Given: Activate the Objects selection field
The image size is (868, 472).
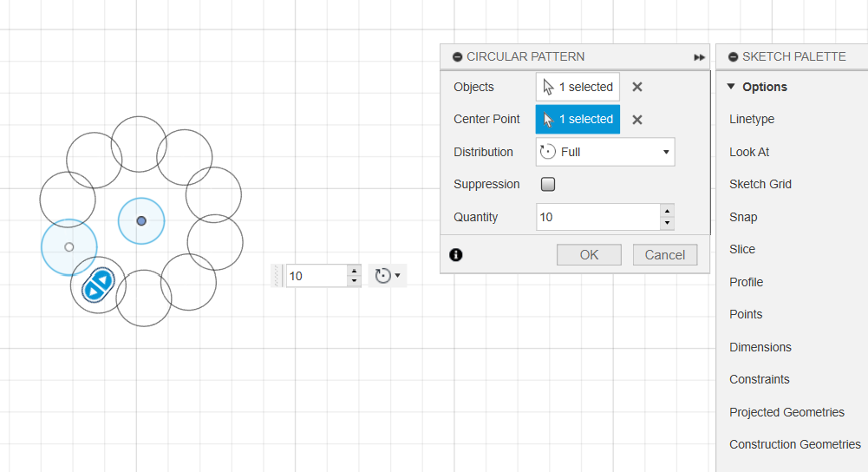Looking at the screenshot, I should pyautogui.click(x=578, y=87).
